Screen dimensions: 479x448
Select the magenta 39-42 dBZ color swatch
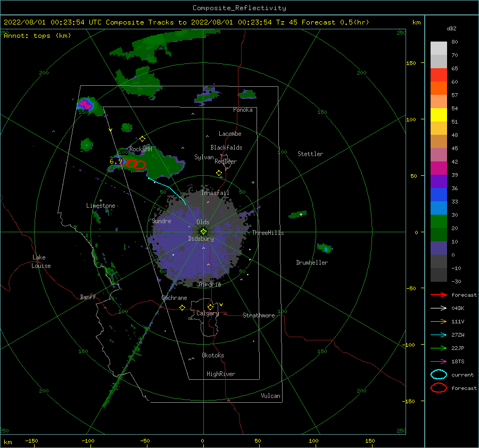tap(439, 168)
